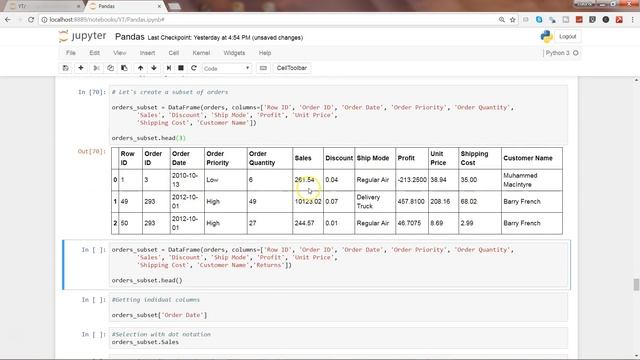
Task: Paste cells below icon
Action: coord(124,68)
